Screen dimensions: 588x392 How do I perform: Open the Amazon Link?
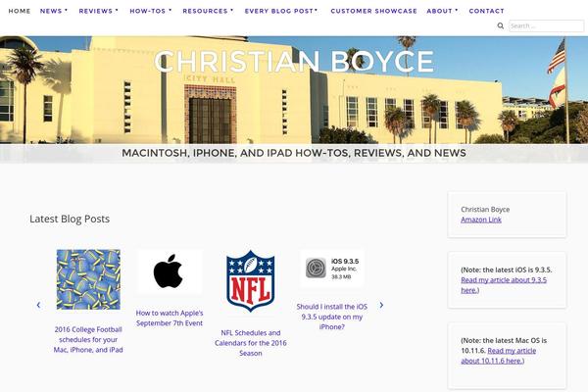pos(481,220)
